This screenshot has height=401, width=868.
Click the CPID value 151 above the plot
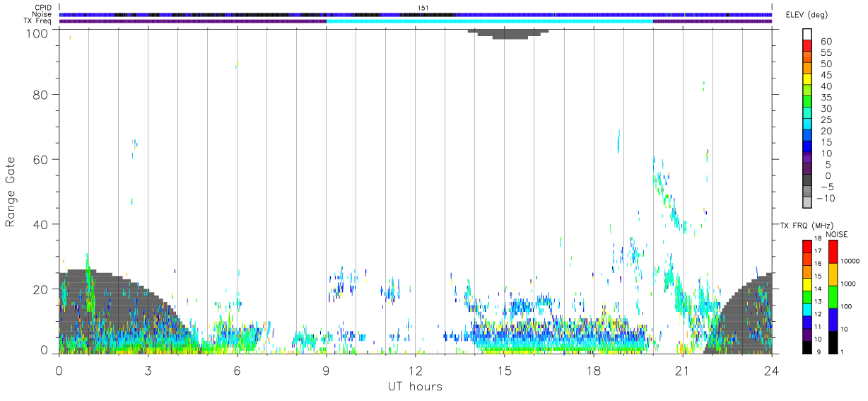click(x=423, y=8)
